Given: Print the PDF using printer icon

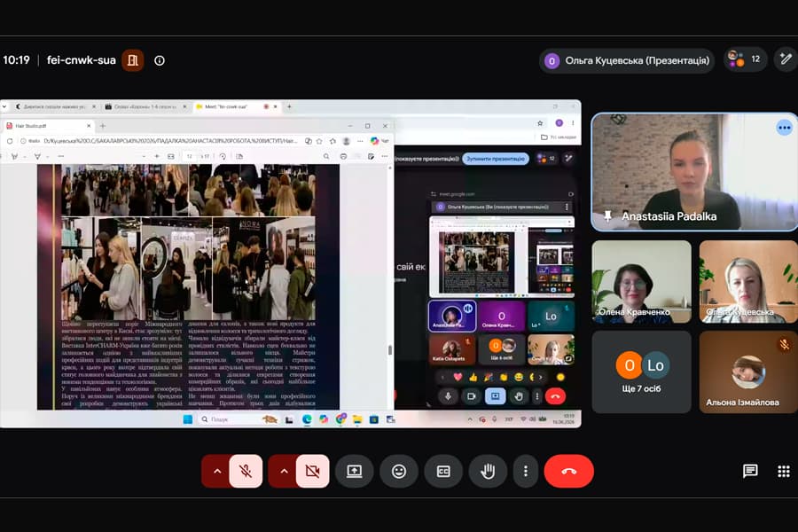Looking at the screenshot, I should (343, 156).
